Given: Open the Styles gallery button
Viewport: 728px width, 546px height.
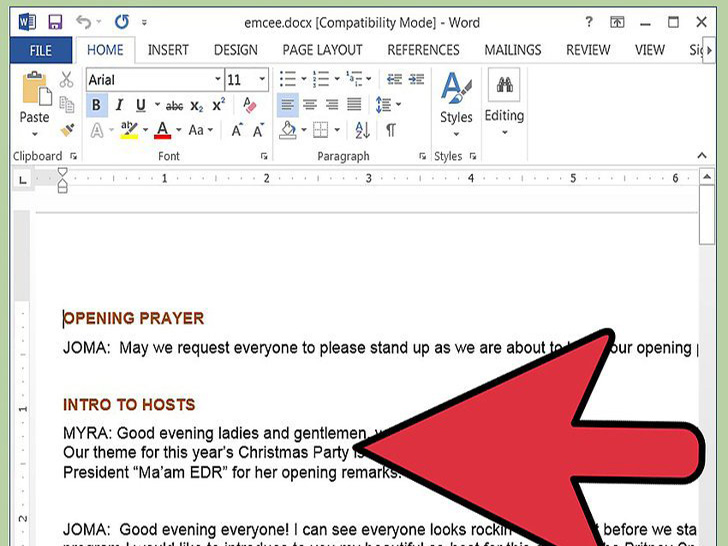Looking at the screenshot, I should 456,104.
